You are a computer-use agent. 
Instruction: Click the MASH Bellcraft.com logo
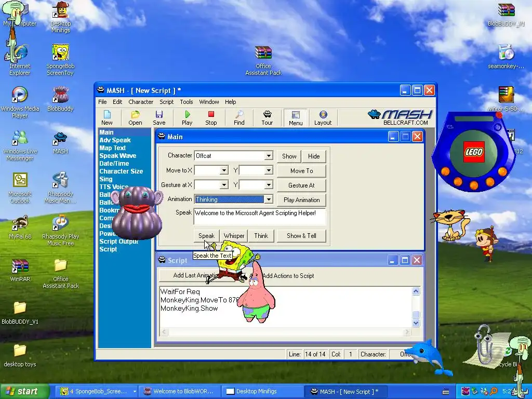tap(401, 117)
